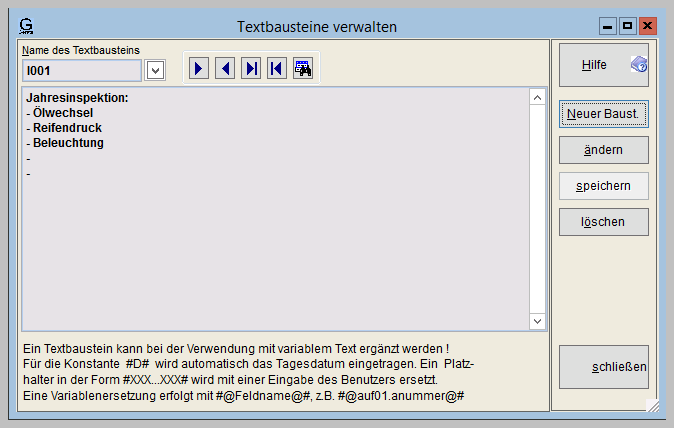The height and width of the screenshot is (428, 674).
Task: Click the G application icon in title bar
Action: 27,25
